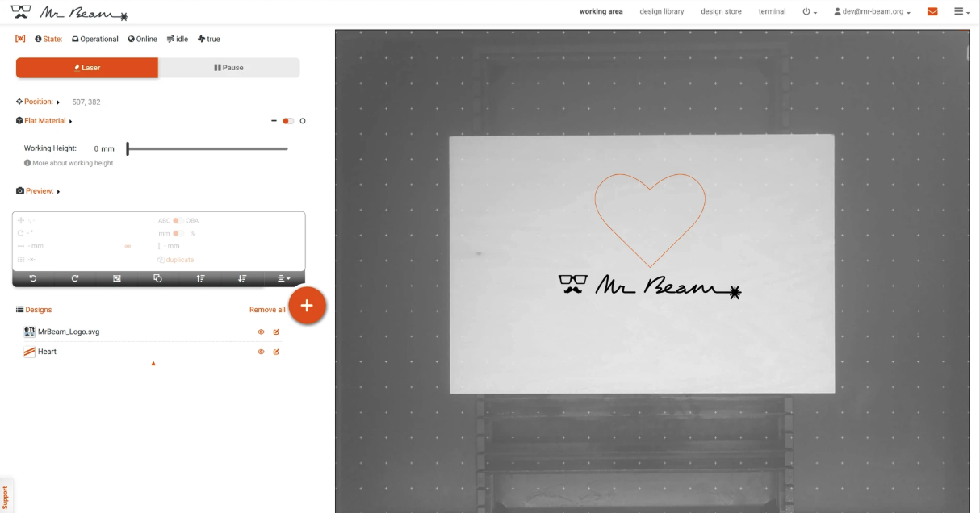Expand the Position section
Image resolution: width=980 pixels, height=513 pixels.
(38, 102)
